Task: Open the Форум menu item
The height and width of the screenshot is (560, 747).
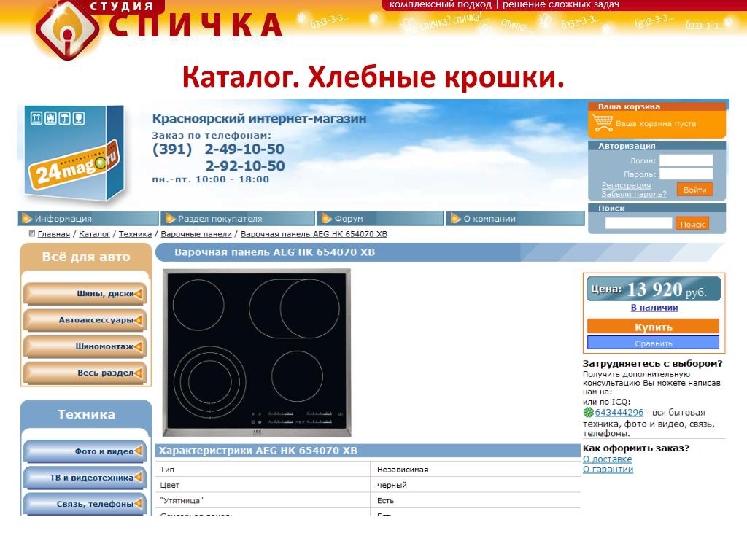Action: coord(380,219)
